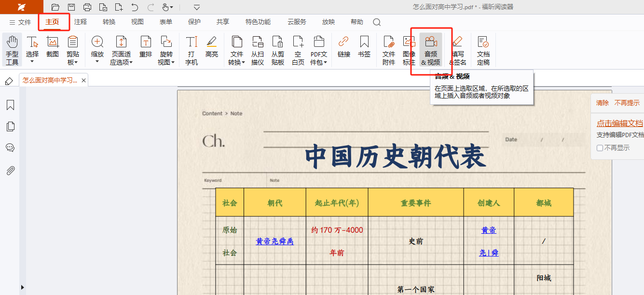Close the 怎么面对高中学习 document tab
644x295 pixels.
tap(83, 81)
